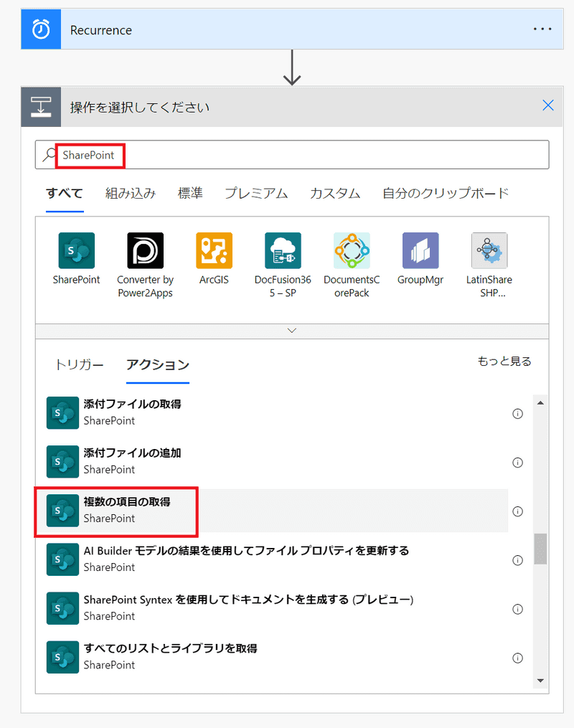Pick the DocFusion365 – SP connector
This screenshot has height=728, width=574.
coord(283,251)
